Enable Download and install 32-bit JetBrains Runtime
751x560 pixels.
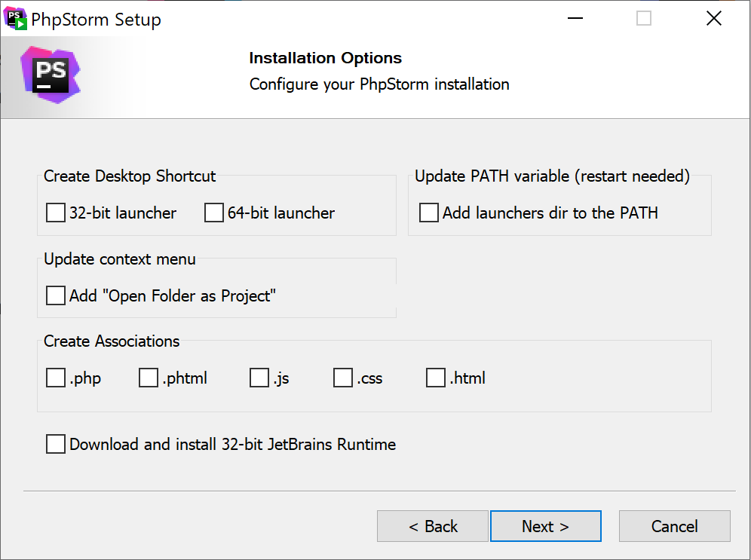(x=55, y=444)
